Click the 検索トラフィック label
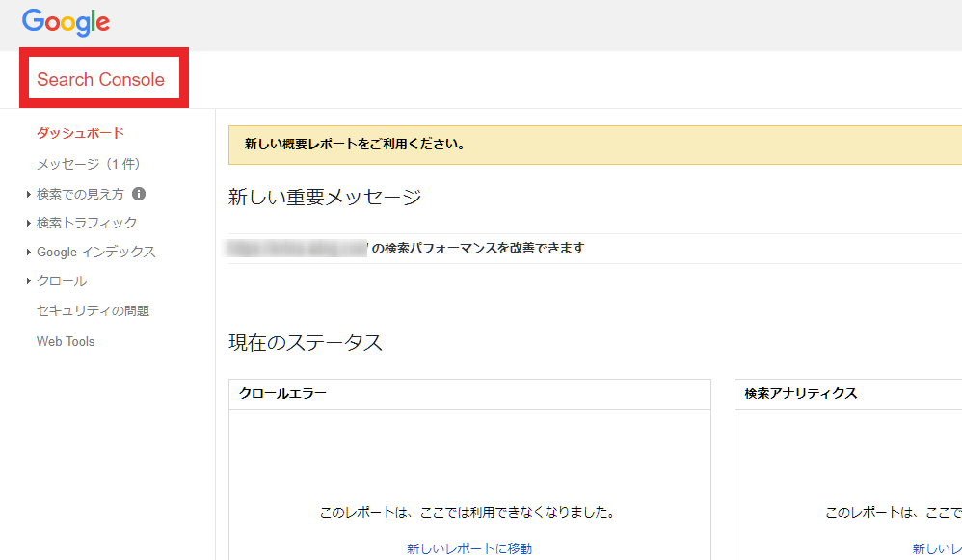 pos(87,223)
